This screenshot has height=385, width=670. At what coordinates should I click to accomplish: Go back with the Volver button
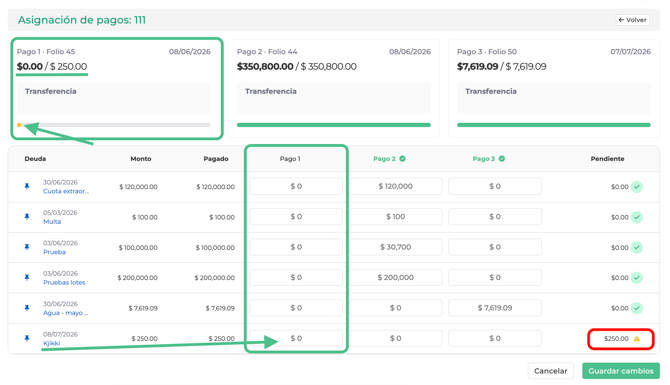(632, 20)
